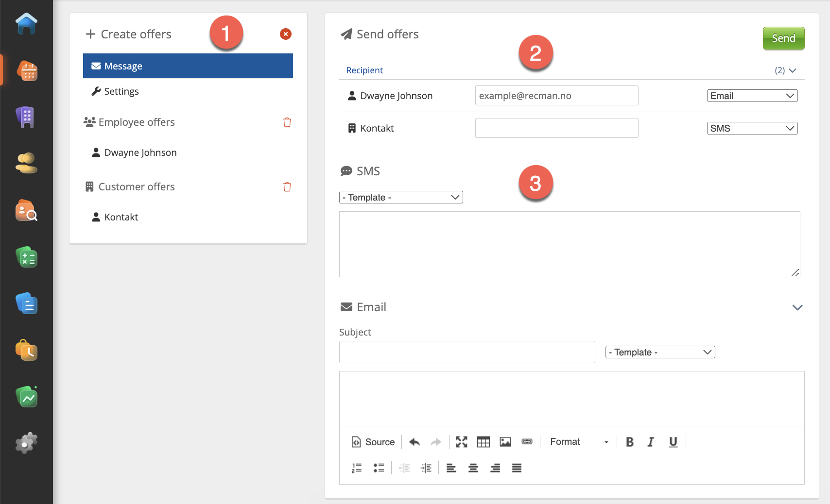The image size is (830, 504).
Task: Open Settings in the Create offers panel
Action: [x=121, y=91]
